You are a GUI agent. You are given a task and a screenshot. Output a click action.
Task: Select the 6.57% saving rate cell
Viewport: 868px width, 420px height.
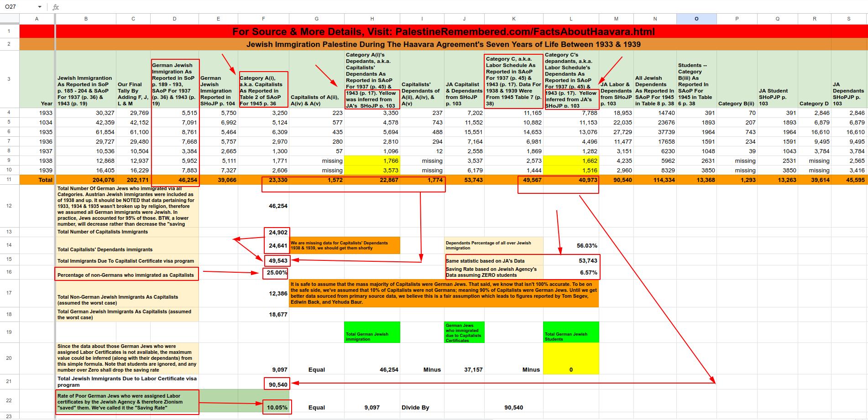[571, 272]
